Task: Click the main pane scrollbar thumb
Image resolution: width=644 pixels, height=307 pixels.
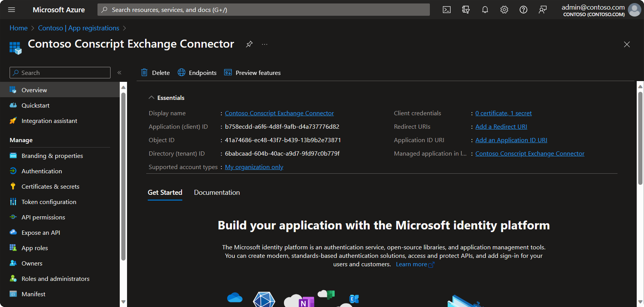Action: (x=640, y=138)
